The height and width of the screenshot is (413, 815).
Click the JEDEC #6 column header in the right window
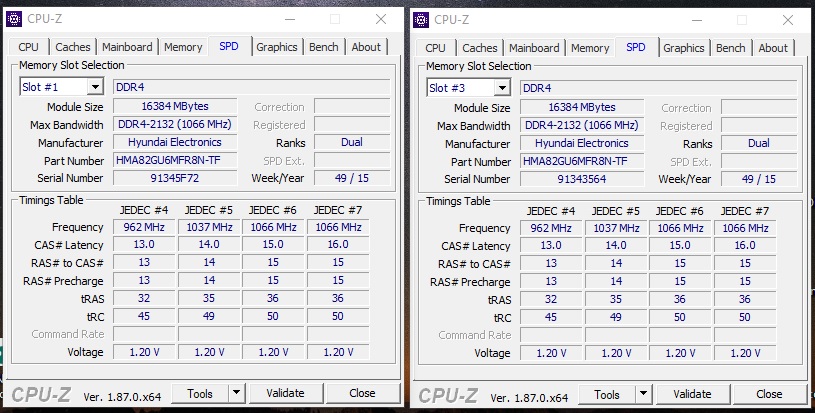click(x=680, y=211)
